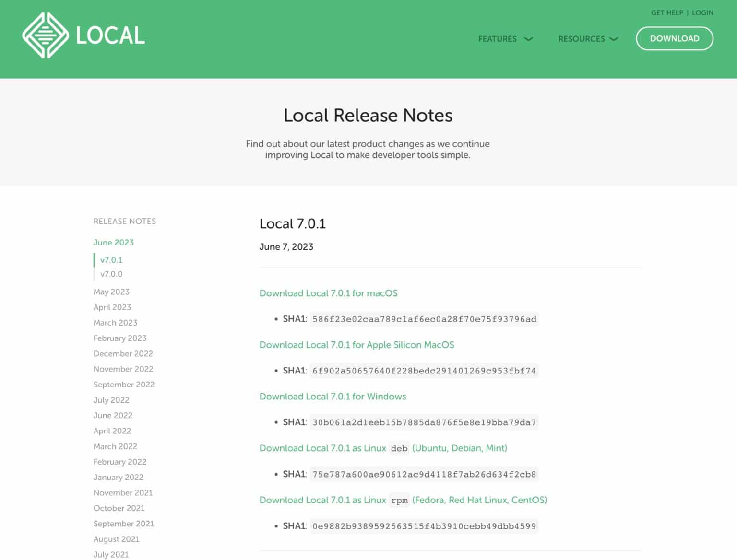Click the GET HELP menu item
Image resolution: width=737 pixels, height=560 pixels.
[667, 12]
